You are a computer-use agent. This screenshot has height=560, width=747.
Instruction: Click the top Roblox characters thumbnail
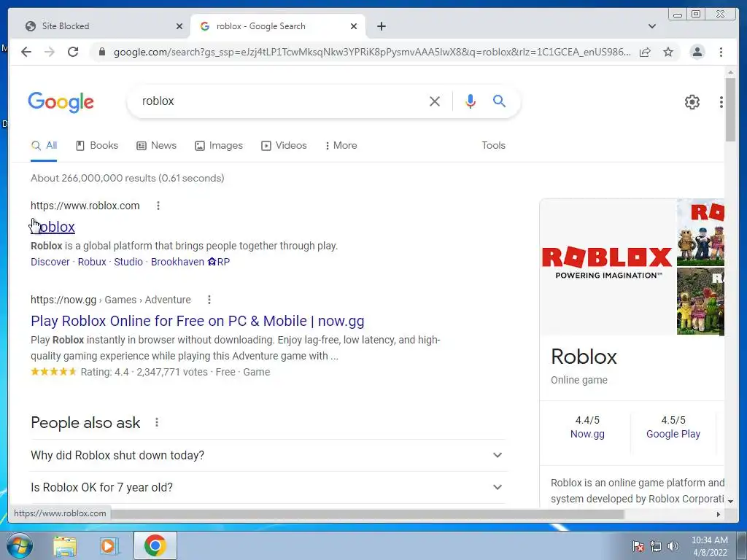pyautogui.click(x=700, y=233)
